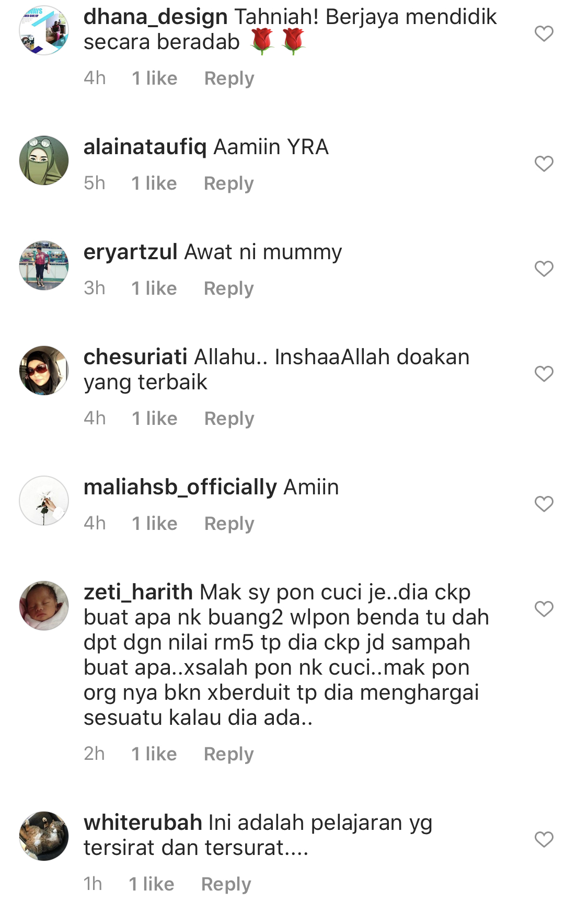View the '1 like' count under maliahsb_officially's comment
The image size is (588, 902).
154,524
